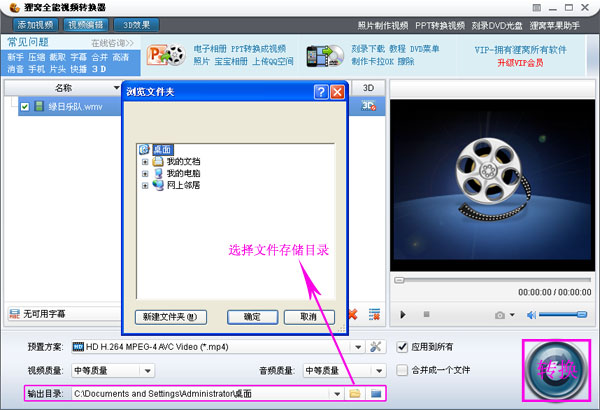Select 我的文档 folder
This screenshot has width=600, height=410.
pyautogui.click(x=183, y=162)
